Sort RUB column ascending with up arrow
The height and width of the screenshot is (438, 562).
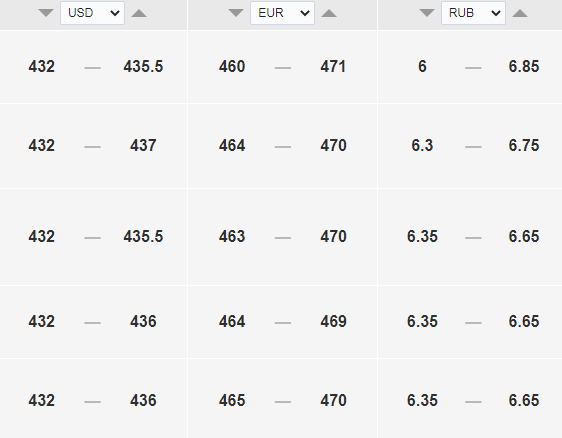[520, 13]
